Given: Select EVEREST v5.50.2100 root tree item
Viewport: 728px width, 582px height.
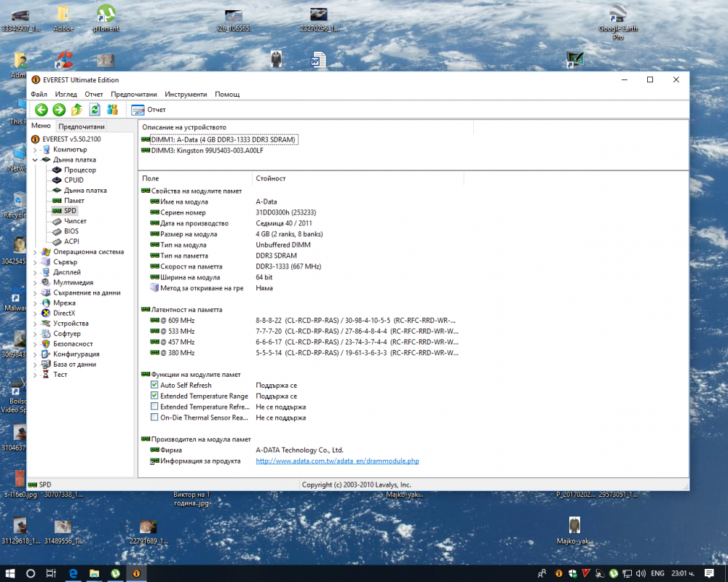Looking at the screenshot, I should pos(71,139).
